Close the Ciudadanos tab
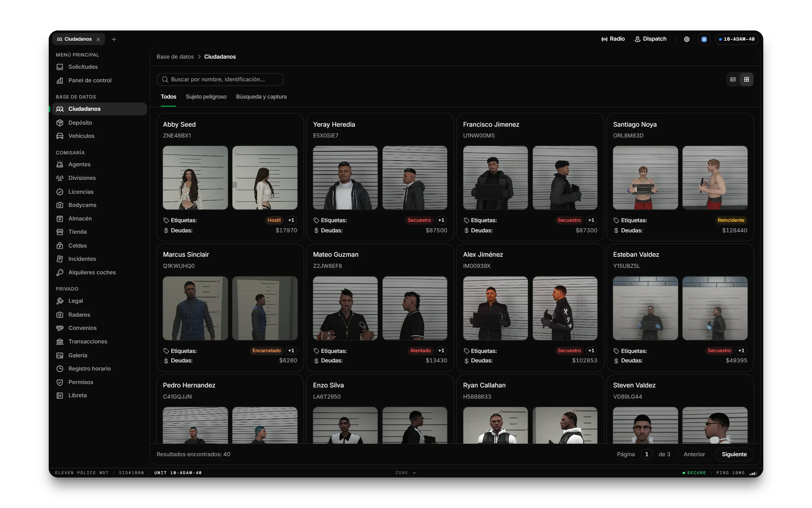 98,39
